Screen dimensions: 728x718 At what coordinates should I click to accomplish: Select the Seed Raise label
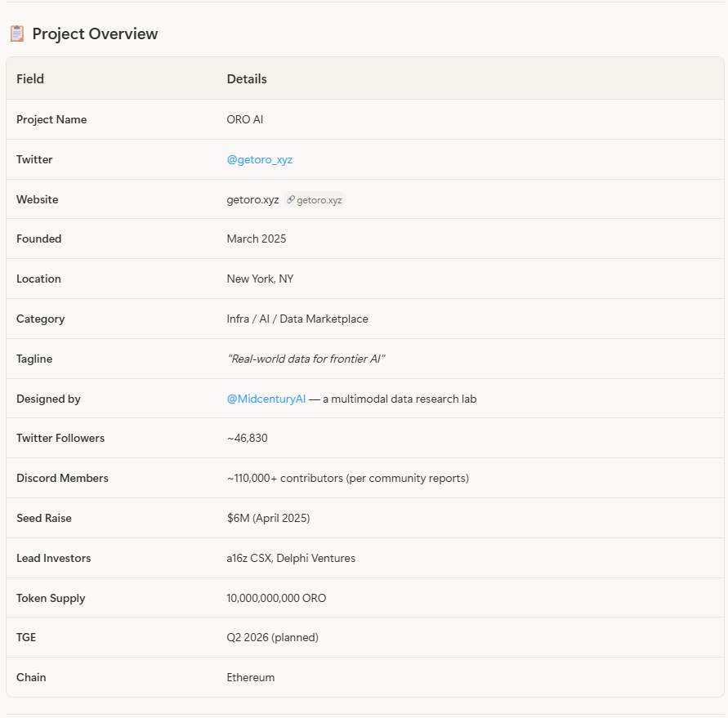tap(44, 518)
